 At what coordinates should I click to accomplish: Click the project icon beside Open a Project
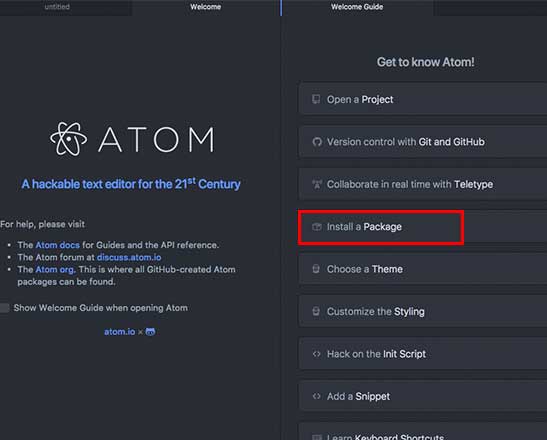(x=316, y=99)
